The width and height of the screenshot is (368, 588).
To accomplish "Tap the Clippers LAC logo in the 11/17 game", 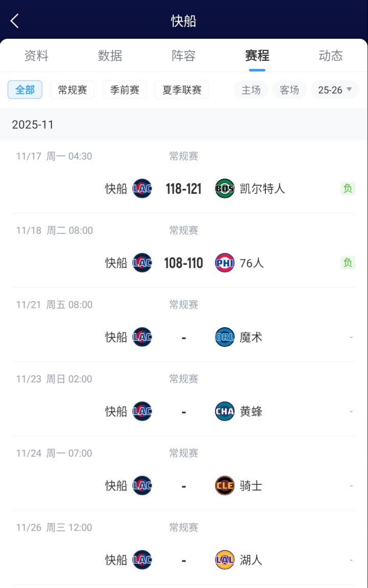I will (142, 189).
